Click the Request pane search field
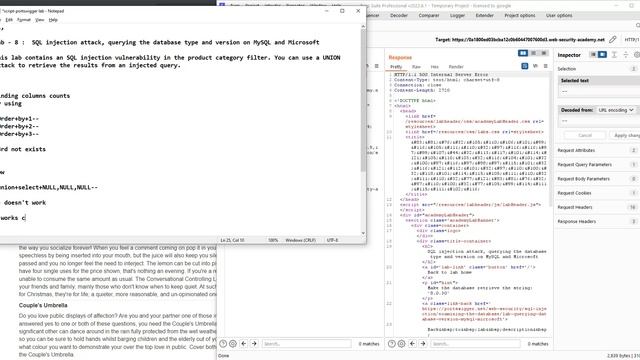The height and width of the screenshot is (360, 640). pyautogui.click(x=307, y=344)
